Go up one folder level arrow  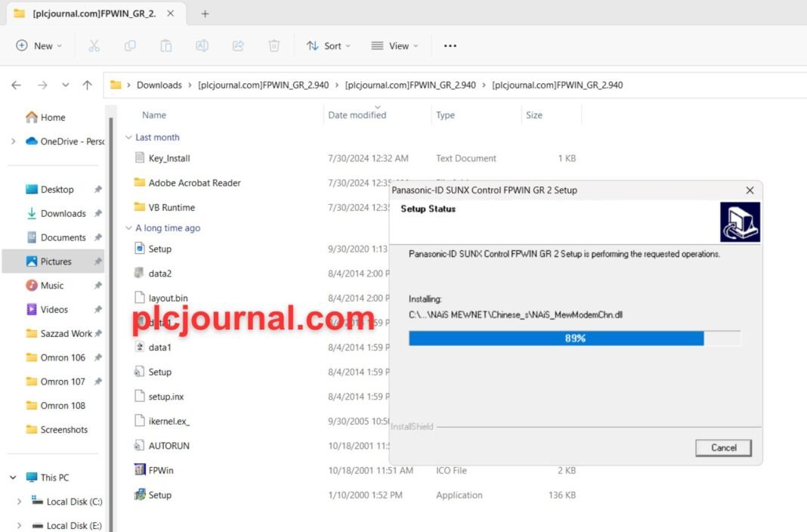[88, 85]
